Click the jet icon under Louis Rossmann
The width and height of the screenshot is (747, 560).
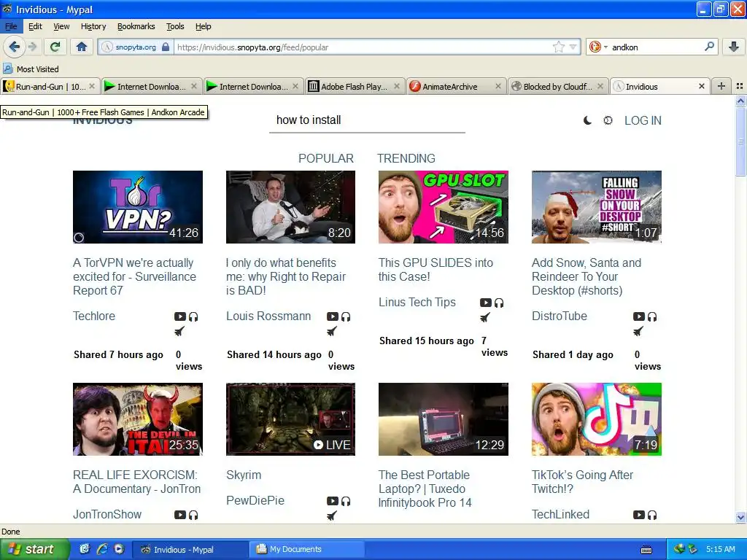[x=332, y=332]
